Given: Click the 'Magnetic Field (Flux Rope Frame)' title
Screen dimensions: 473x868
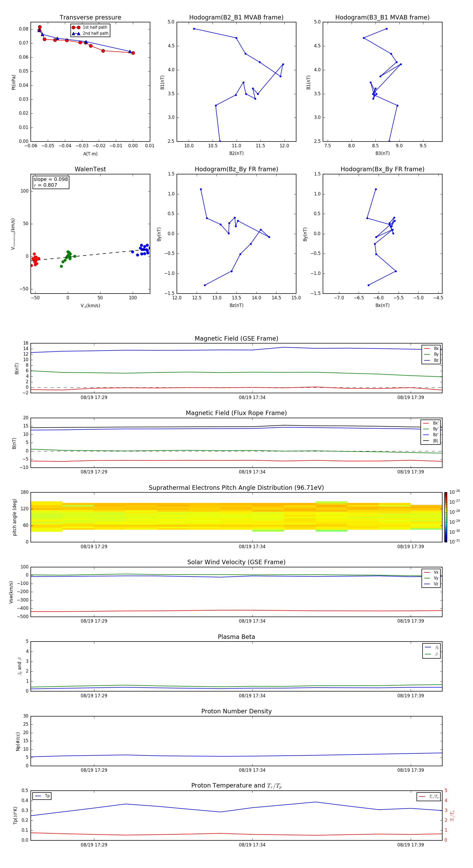Looking at the screenshot, I should pyautogui.click(x=236, y=413).
